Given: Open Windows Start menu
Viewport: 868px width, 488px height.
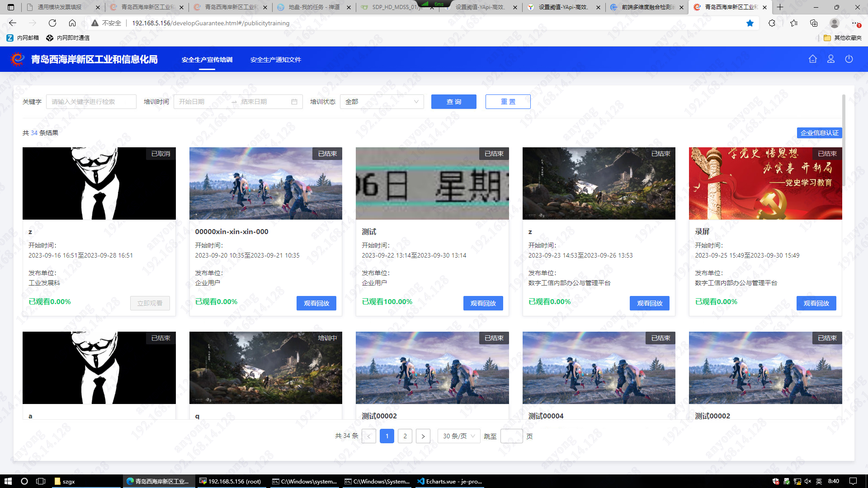Looking at the screenshot, I should (8, 481).
